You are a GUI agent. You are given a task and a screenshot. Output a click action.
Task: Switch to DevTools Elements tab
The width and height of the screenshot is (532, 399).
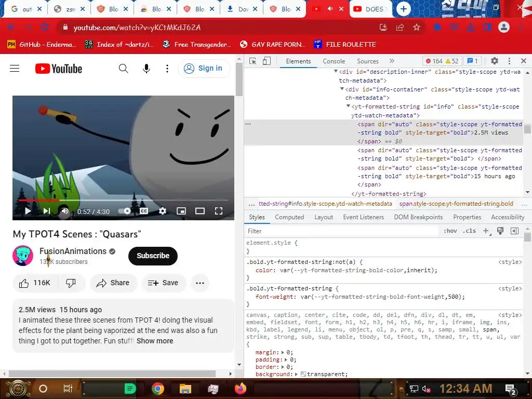(x=298, y=61)
